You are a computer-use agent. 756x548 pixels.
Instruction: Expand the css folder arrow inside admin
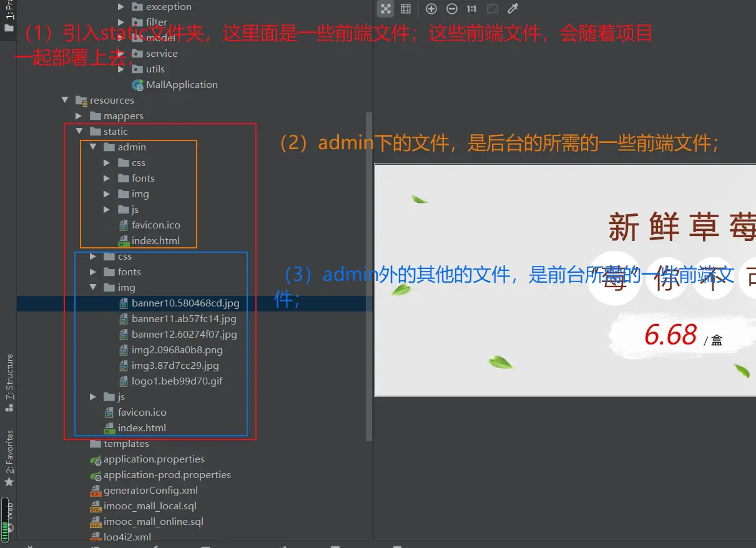pyautogui.click(x=107, y=163)
